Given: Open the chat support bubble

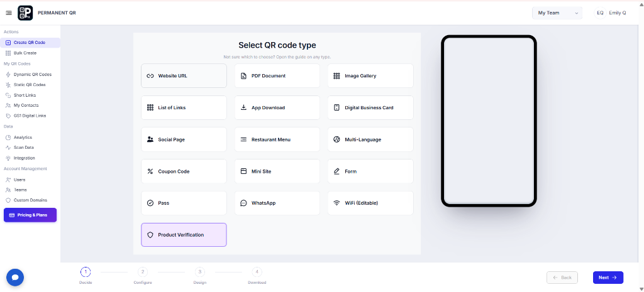Looking at the screenshot, I should coord(15,278).
